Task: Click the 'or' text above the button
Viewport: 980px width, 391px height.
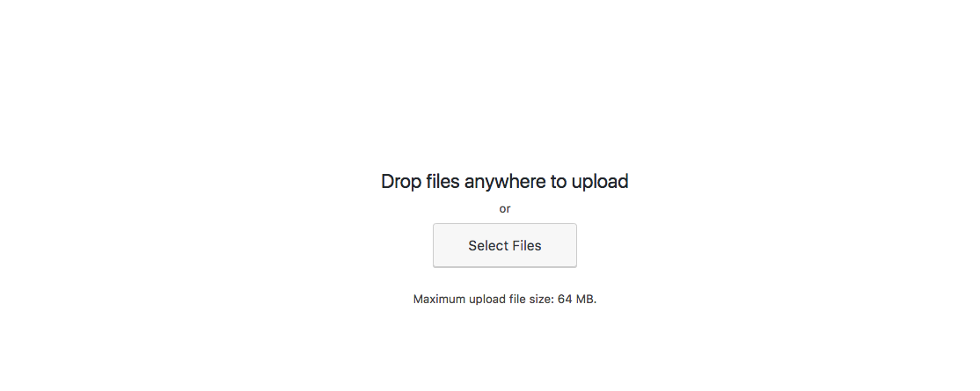Action: point(504,209)
